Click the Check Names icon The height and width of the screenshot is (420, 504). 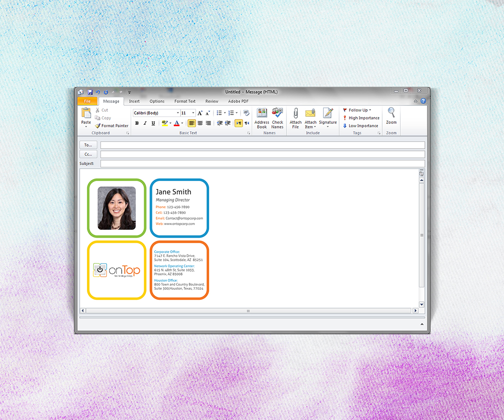[277, 113]
